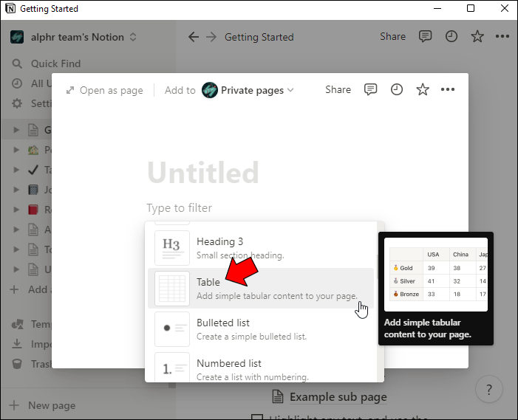Click New page at sidebar bottom
The width and height of the screenshot is (518, 420).
[x=42, y=405]
